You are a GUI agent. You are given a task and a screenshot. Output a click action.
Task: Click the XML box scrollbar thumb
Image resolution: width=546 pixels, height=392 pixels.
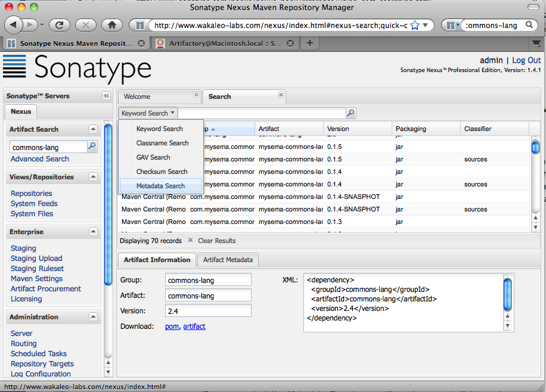(508, 294)
